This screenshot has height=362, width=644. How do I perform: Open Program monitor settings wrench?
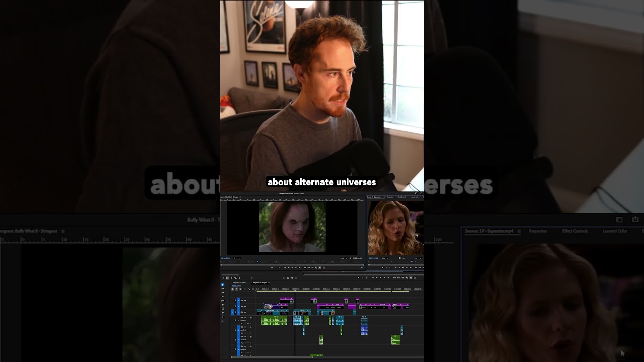pos(350,258)
